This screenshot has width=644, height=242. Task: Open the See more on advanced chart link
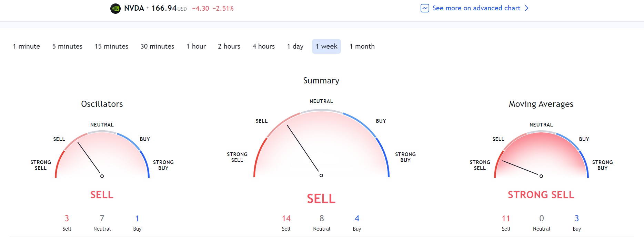[x=476, y=8]
